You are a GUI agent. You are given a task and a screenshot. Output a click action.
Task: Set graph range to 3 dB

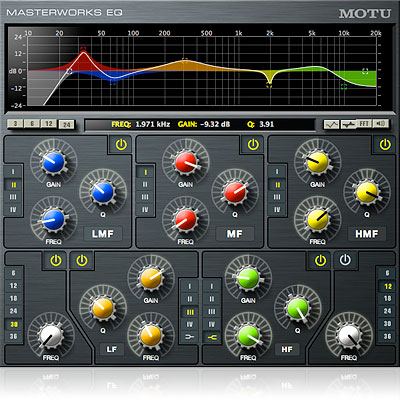(15, 124)
